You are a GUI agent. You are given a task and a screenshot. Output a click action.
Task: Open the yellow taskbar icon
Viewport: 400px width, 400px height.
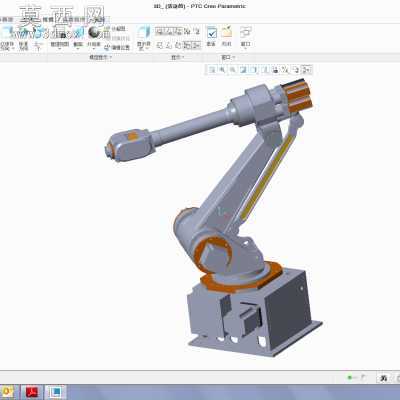[x=7, y=392]
